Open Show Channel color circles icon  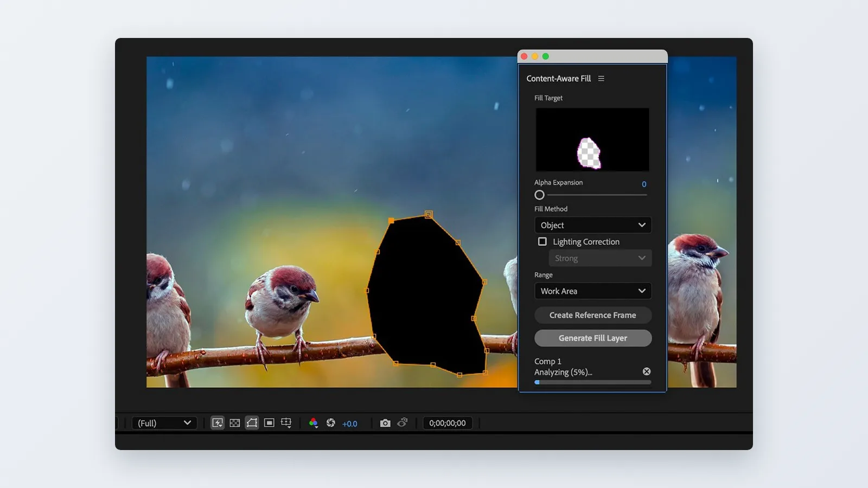(x=314, y=423)
